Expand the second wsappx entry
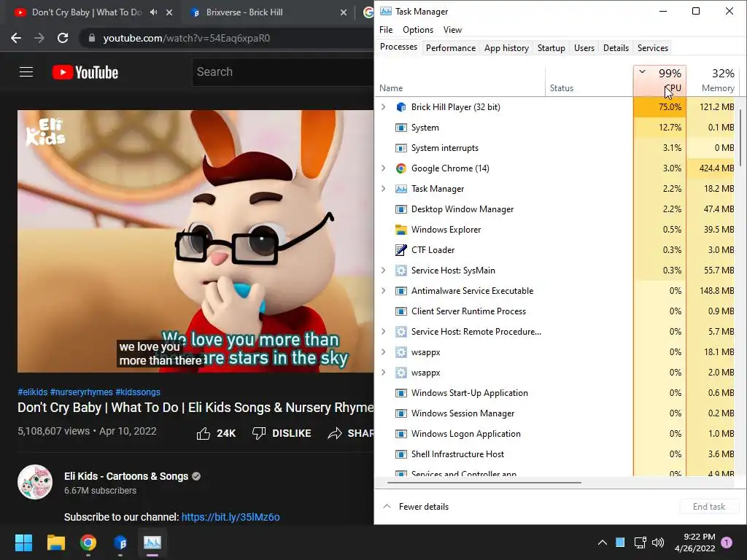The image size is (747, 560). tap(384, 373)
